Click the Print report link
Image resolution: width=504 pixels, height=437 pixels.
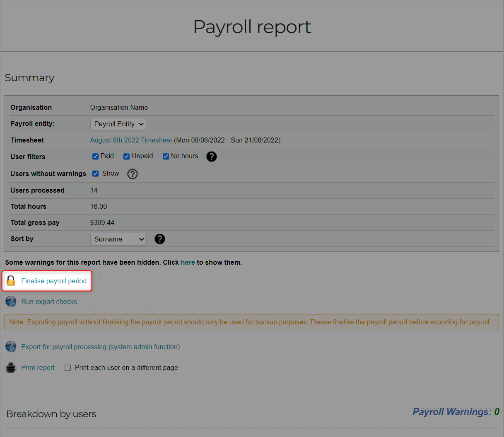pos(38,367)
